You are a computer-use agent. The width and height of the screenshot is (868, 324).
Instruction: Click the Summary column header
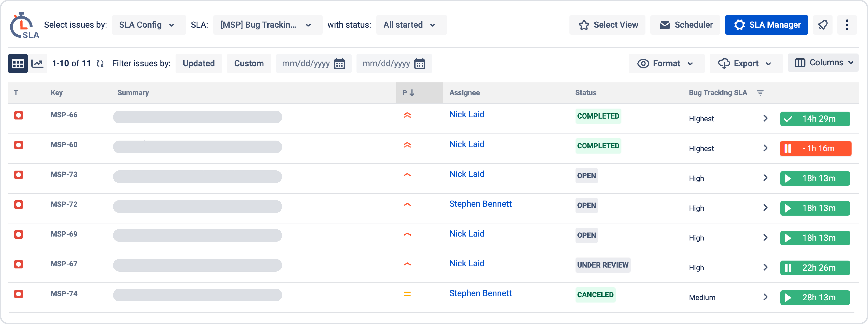click(133, 93)
